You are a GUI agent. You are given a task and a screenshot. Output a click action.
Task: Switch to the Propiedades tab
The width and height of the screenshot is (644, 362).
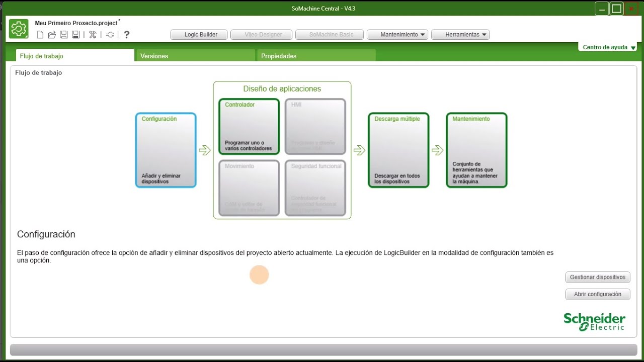point(316,56)
